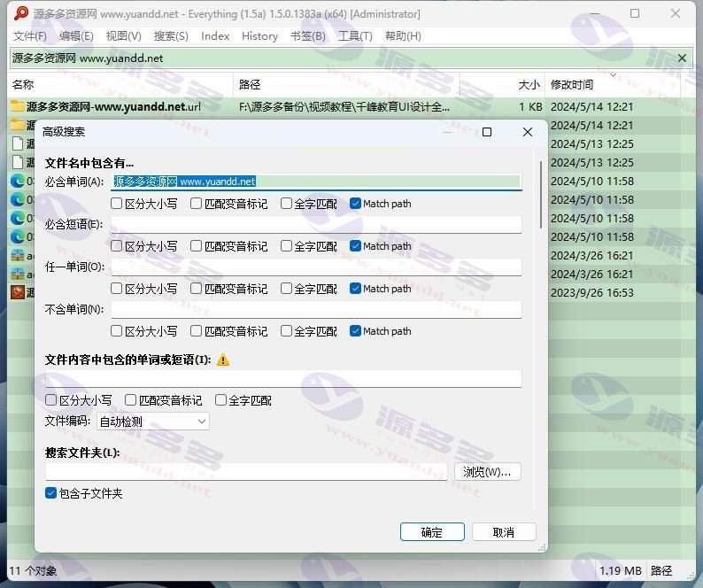Viewport: 703px width, 588px height.
Task: Click the 1 KB size cell
Action: 530,107
